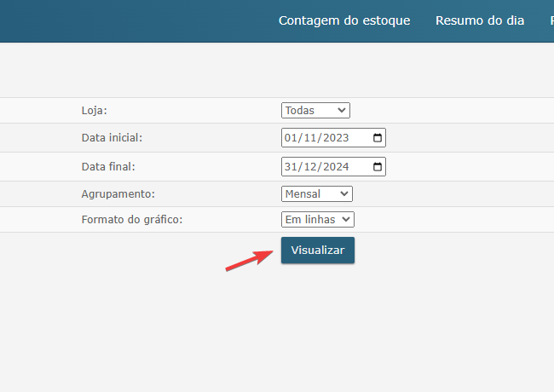Click the Formato do gráfico: label

click(132, 220)
